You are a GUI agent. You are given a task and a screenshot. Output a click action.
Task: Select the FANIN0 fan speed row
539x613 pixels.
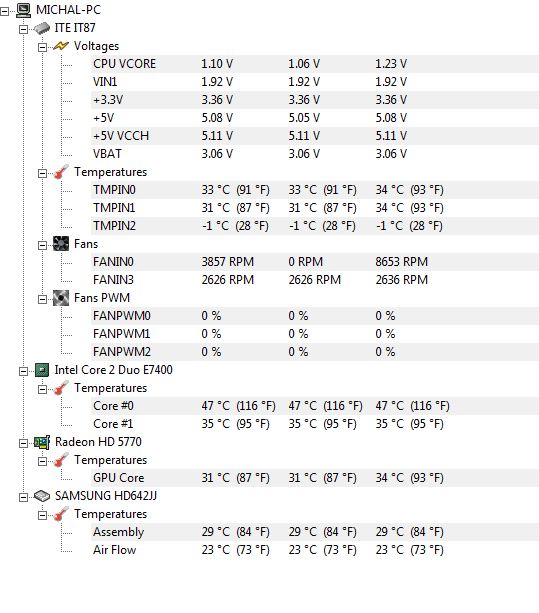coord(315,262)
